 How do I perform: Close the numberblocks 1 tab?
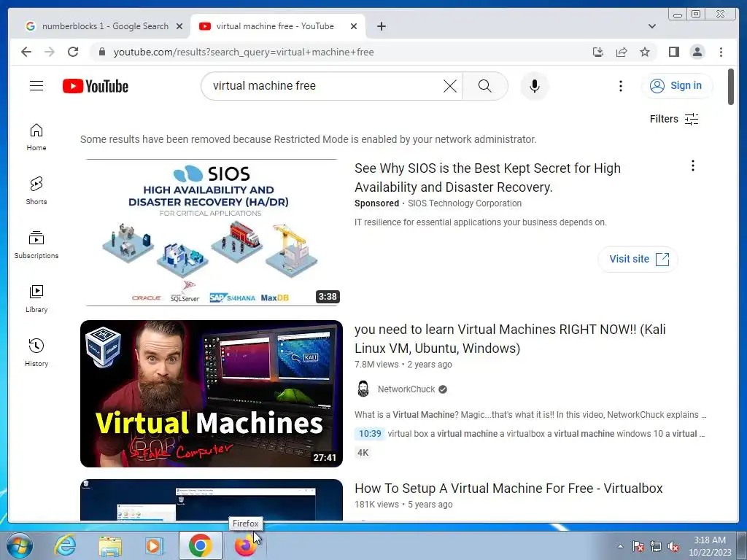tap(179, 26)
